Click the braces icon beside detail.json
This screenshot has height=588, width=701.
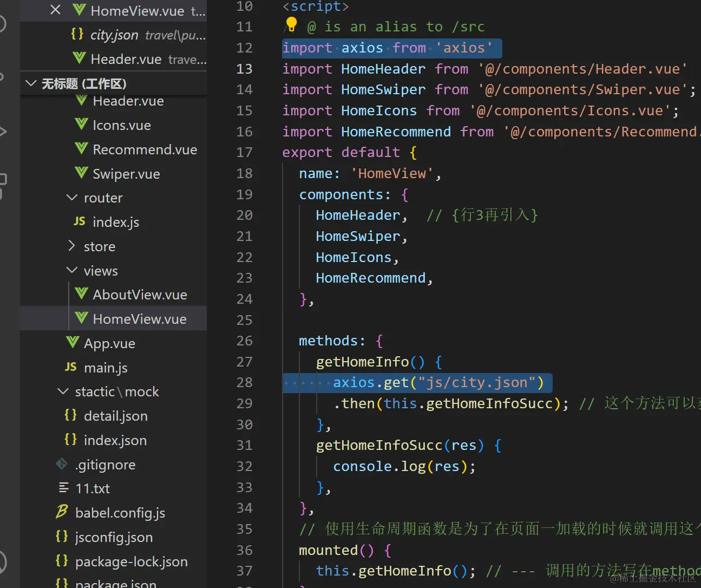(71, 415)
